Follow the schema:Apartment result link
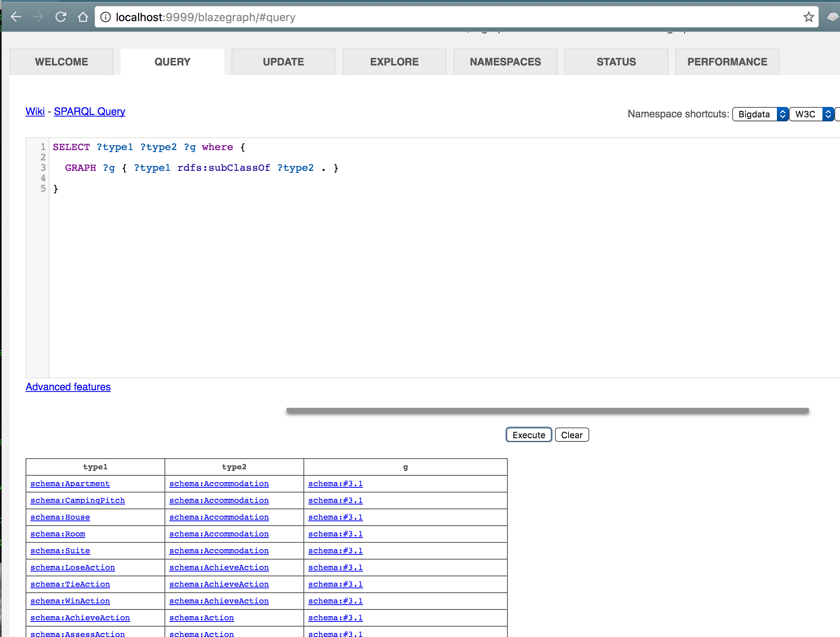Screen dimensions: 840x637 pos(70,483)
